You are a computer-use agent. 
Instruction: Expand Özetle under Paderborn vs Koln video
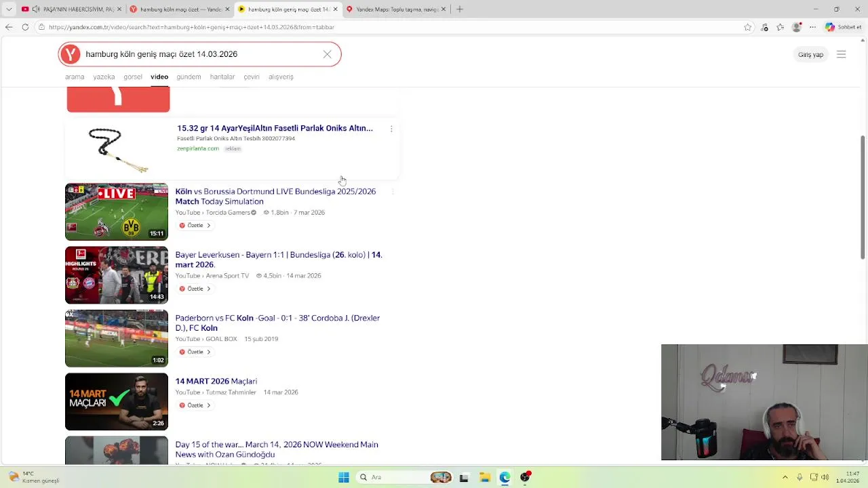pos(195,352)
